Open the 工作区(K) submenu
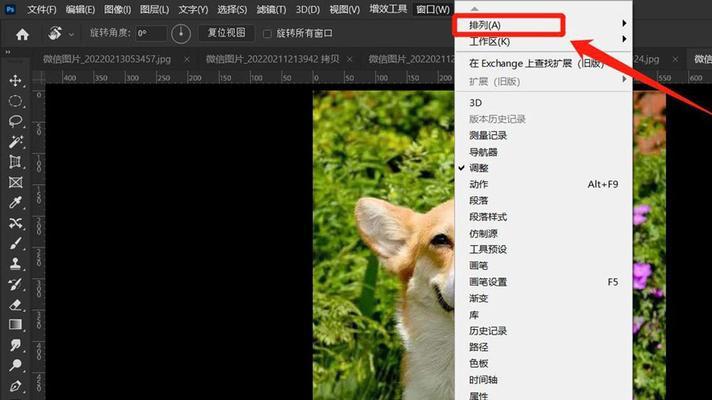Image resolution: width=712 pixels, height=400 pixels. (544, 41)
